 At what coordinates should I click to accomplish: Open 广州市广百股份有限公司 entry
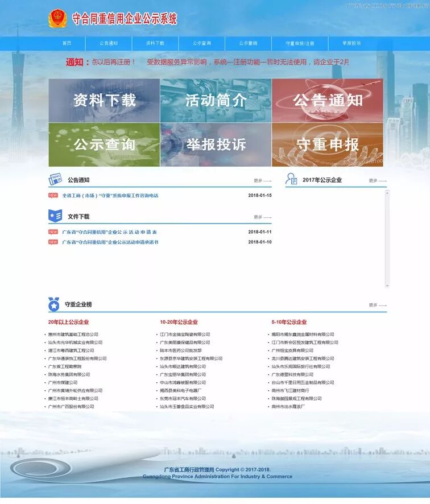click(71, 407)
